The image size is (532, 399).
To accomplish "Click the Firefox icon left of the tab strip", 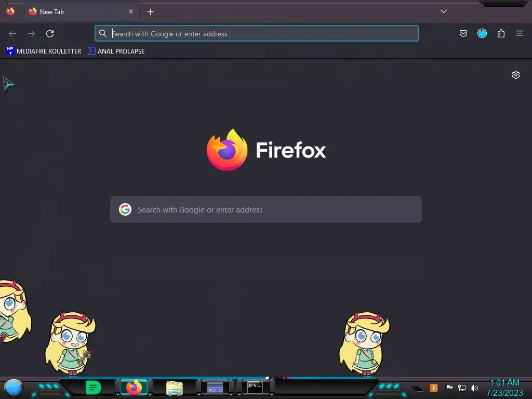I will [10, 11].
